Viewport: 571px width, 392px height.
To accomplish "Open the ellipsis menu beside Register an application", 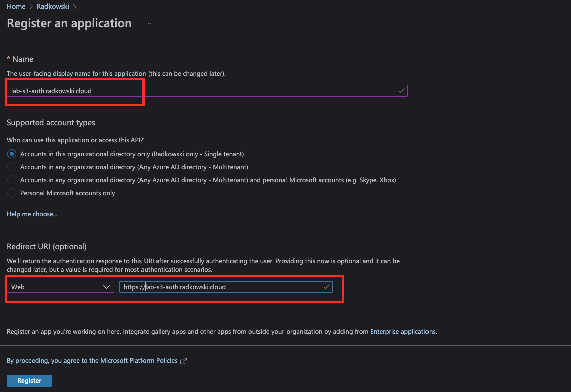I will click(x=148, y=23).
